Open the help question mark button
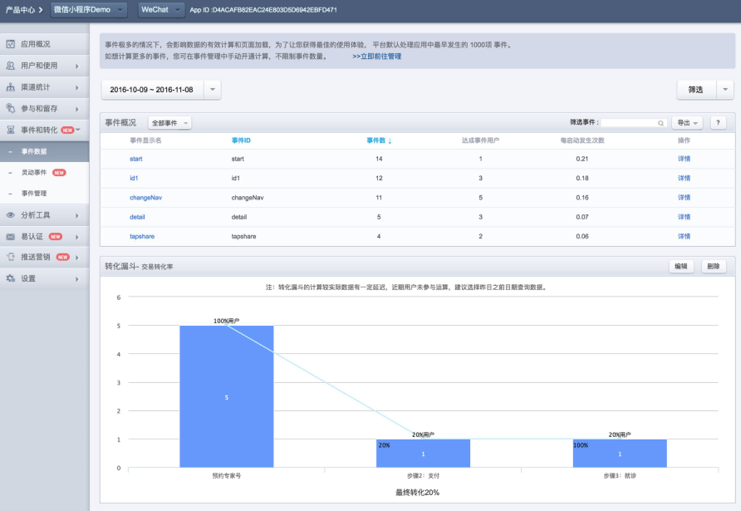Viewport: 741px width, 511px height. point(718,123)
